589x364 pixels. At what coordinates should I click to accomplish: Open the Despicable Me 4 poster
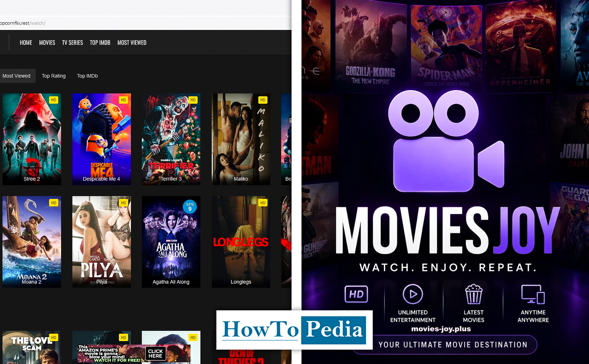pyautogui.click(x=102, y=139)
